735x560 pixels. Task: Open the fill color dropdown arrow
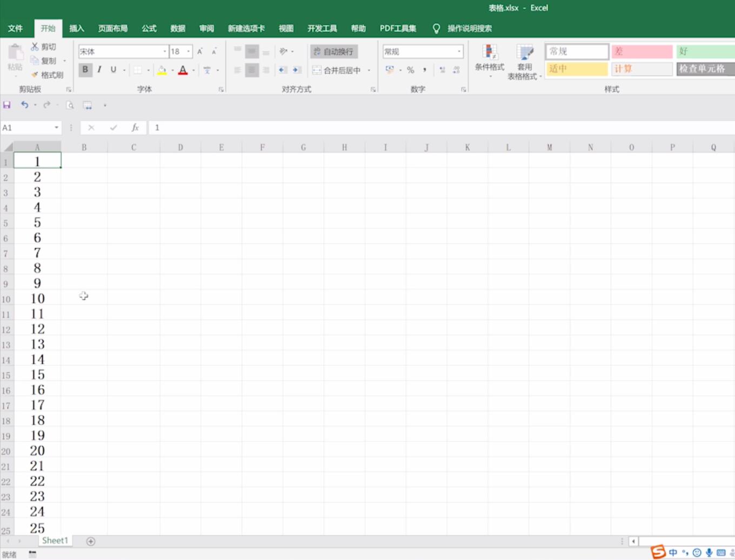tap(172, 70)
